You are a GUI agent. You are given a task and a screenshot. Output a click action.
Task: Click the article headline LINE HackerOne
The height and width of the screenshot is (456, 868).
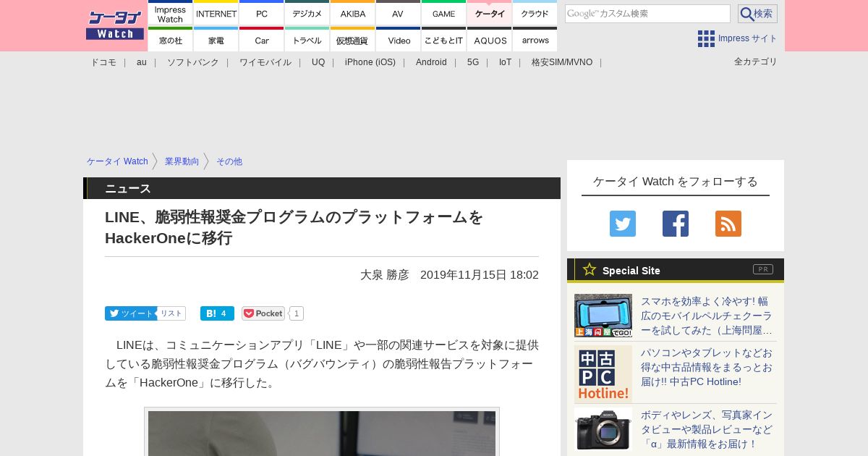point(294,227)
